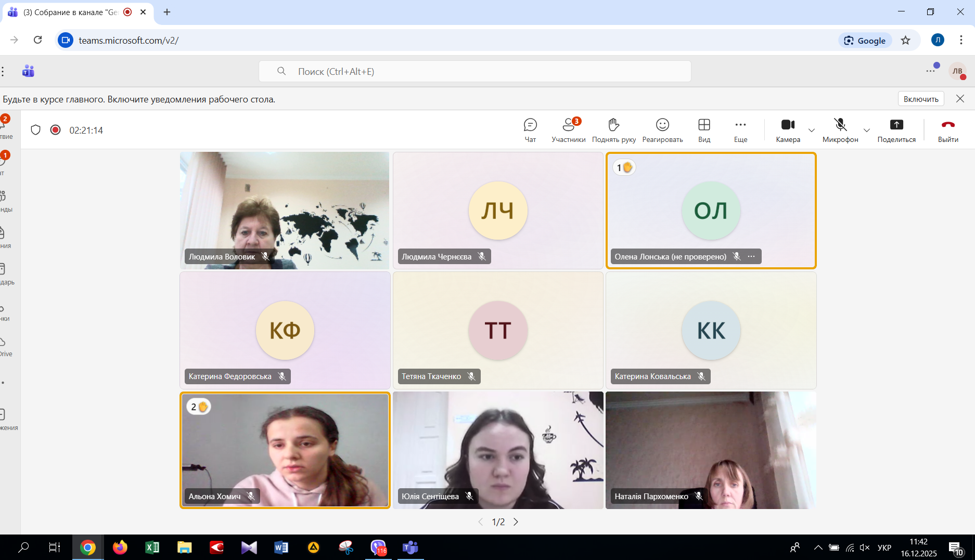This screenshot has width=975, height=560.
Task: Unmute using the Микрофон toggle
Action: pyautogui.click(x=840, y=130)
